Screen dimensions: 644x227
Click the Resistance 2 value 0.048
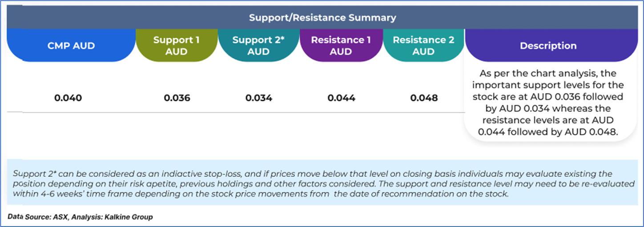click(x=424, y=98)
